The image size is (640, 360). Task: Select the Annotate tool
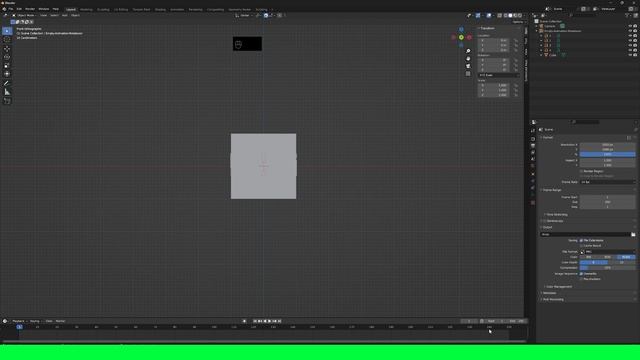(7, 83)
